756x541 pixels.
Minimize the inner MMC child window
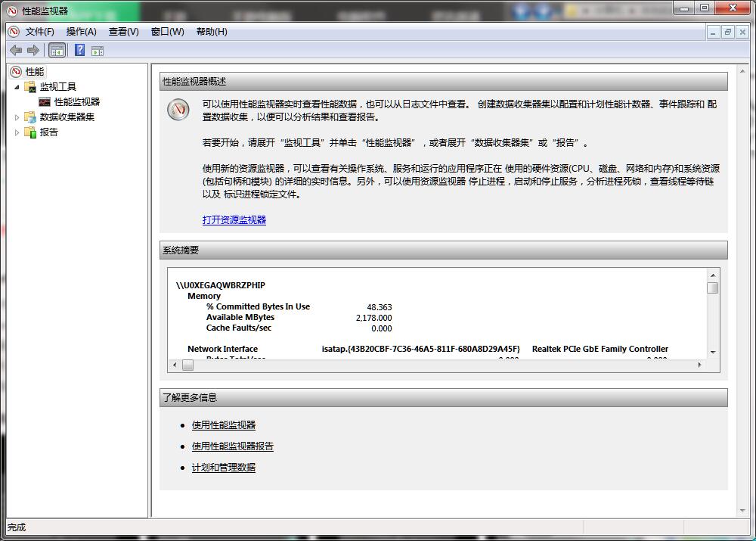[x=713, y=33]
